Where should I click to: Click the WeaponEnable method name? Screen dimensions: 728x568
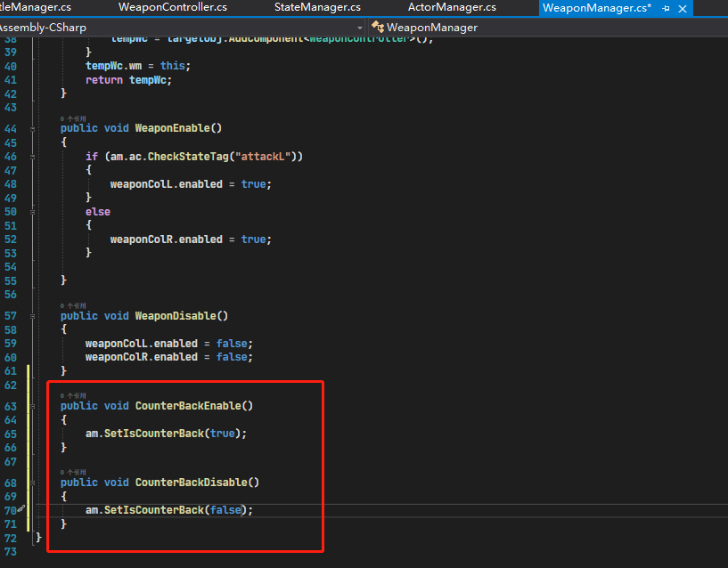point(173,128)
